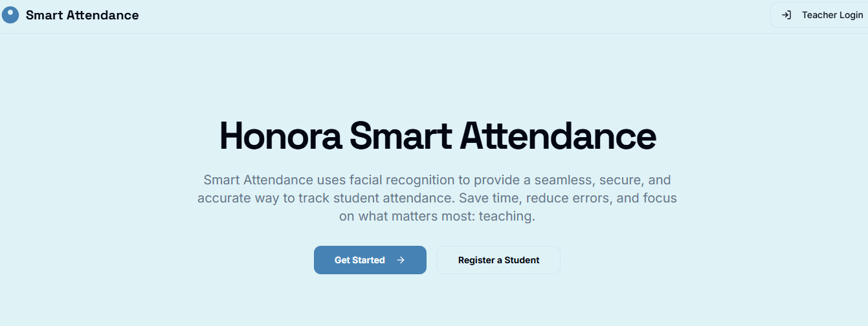Viewport: 868px width, 326px height.
Task: Click the right arrow icon in Get Started
Action: [401, 260]
